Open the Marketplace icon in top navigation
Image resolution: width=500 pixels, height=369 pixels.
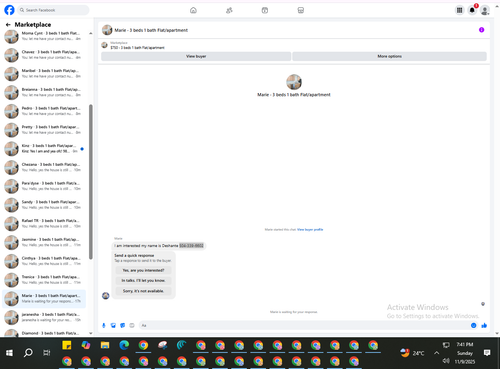coord(301,10)
